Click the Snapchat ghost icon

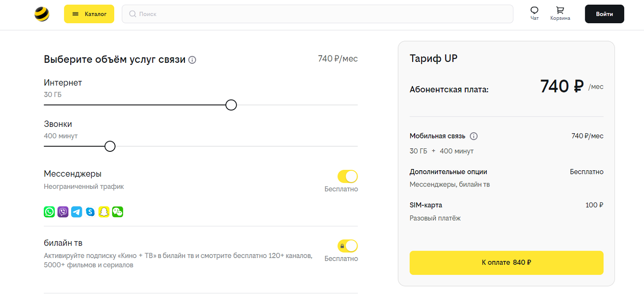[104, 212]
